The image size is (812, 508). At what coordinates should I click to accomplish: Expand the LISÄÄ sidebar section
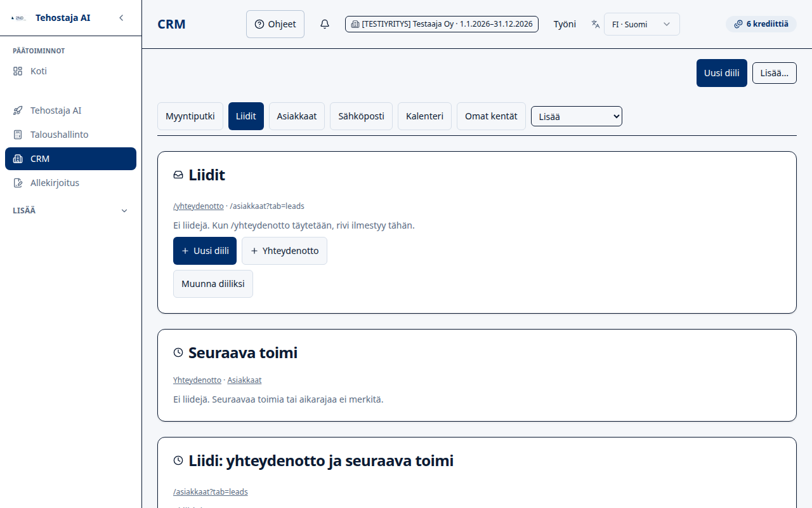coord(70,211)
